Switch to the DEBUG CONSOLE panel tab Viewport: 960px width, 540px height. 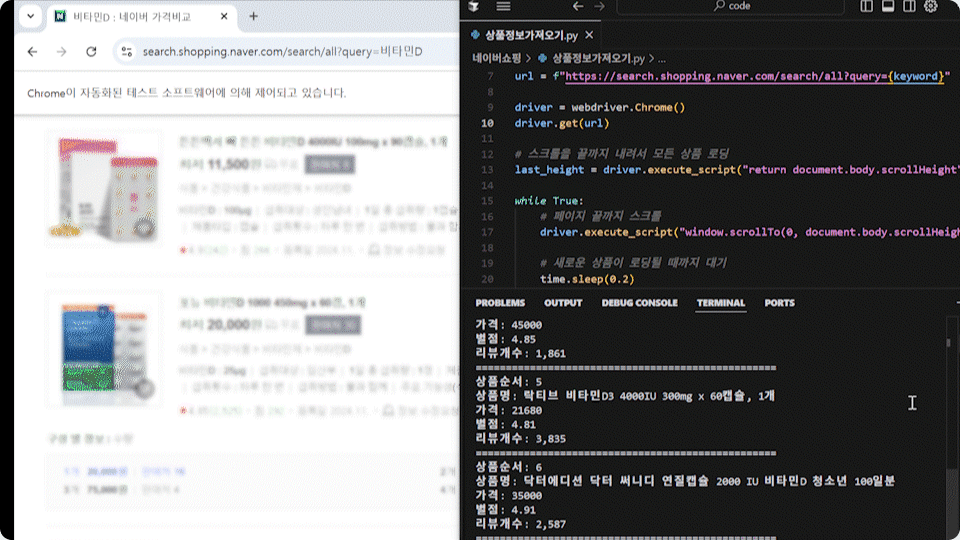tap(639, 303)
